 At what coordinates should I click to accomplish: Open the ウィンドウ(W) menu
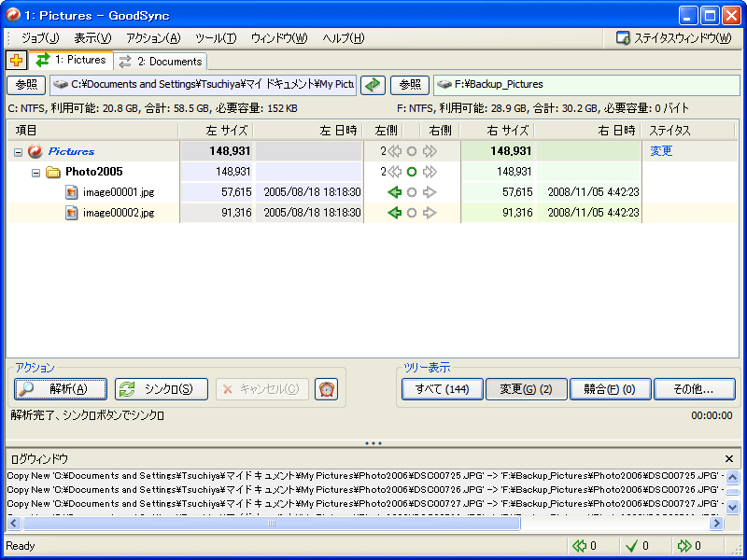point(279,38)
